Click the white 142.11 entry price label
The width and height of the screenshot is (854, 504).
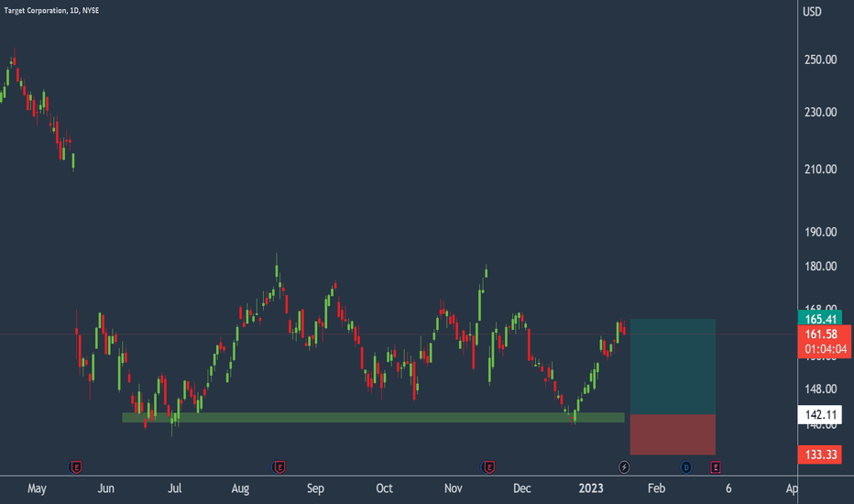click(820, 414)
